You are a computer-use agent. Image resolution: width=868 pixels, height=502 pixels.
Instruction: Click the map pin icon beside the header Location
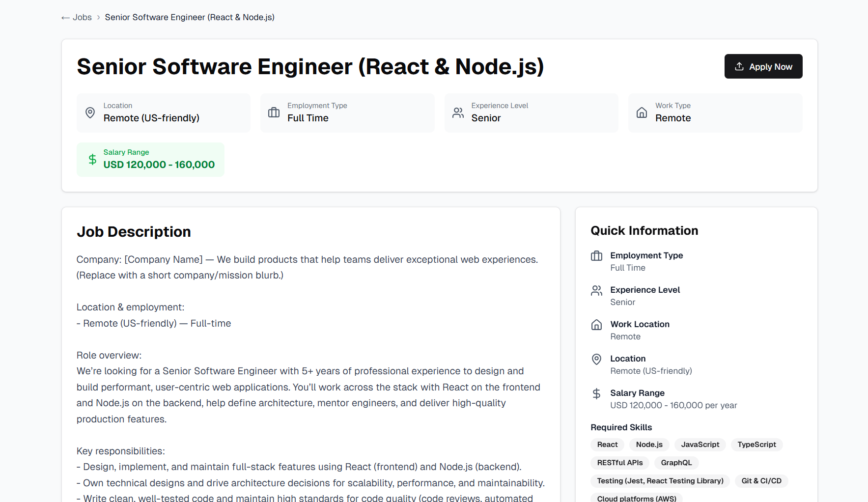click(x=90, y=113)
